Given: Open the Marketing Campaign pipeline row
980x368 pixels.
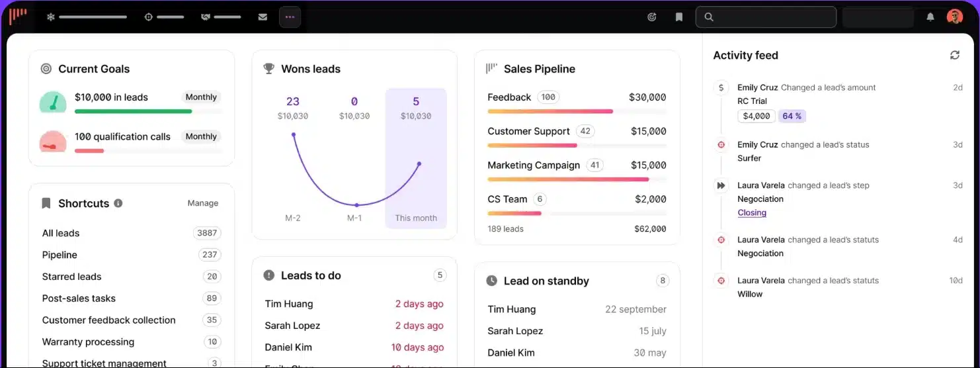Looking at the screenshot, I should pos(577,170).
